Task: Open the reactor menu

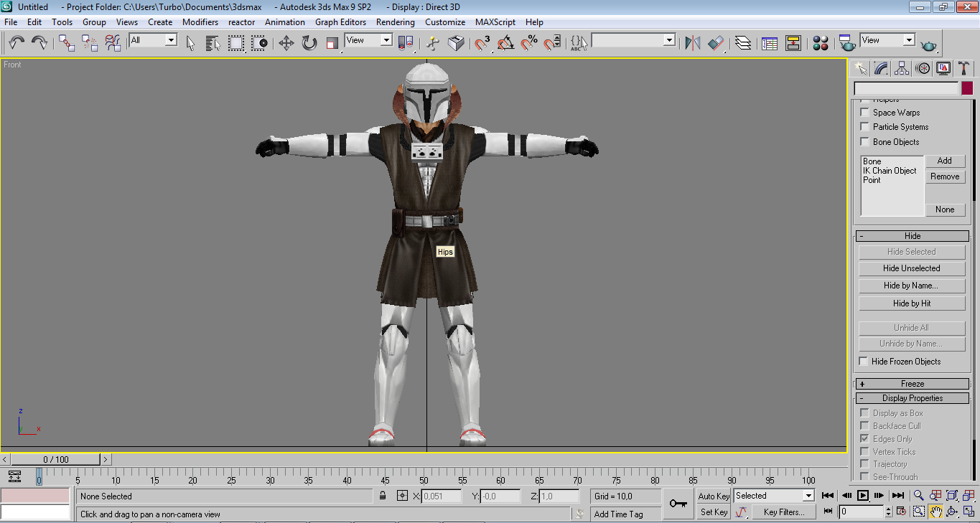Action: point(242,22)
